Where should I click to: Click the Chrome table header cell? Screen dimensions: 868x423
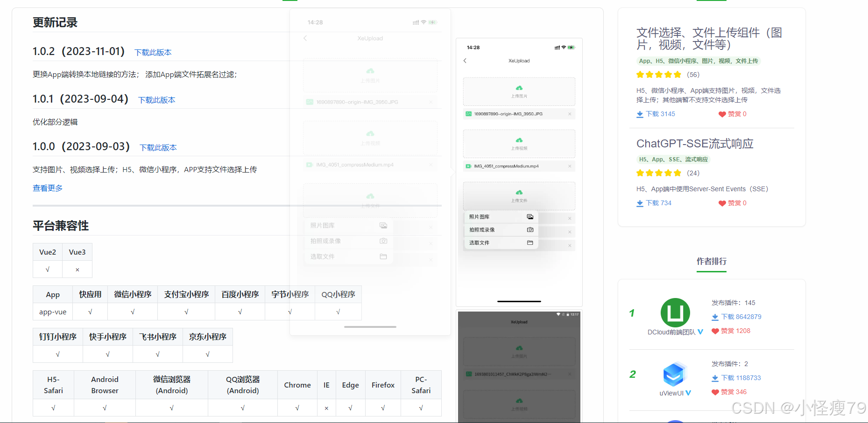coord(297,385)
